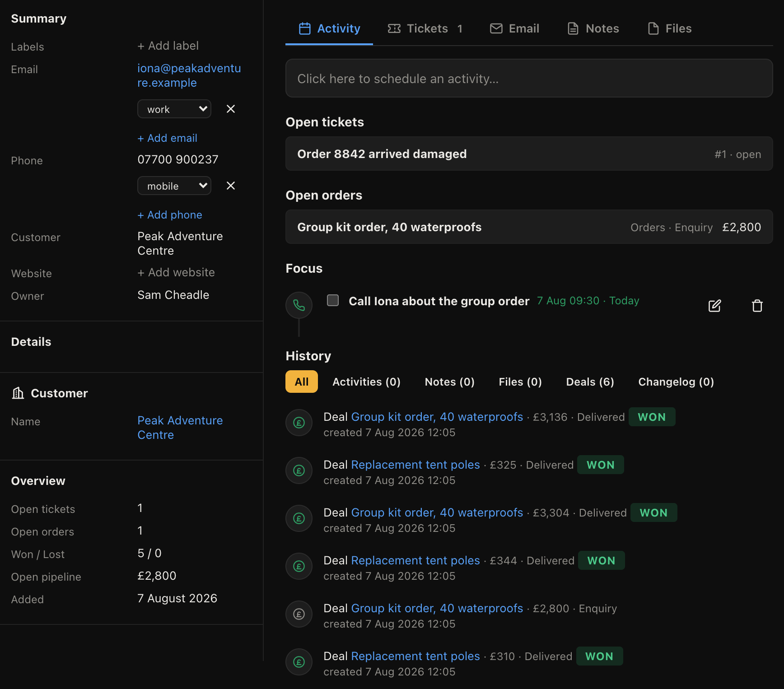Click the pound icon of the £344 deal
This screenshot has height=689, width=784.
[299, 566]
